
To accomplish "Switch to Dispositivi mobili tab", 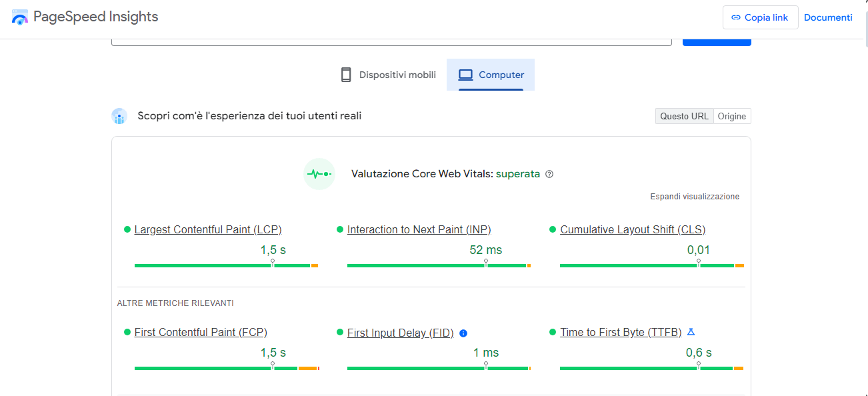I will 387,75.
